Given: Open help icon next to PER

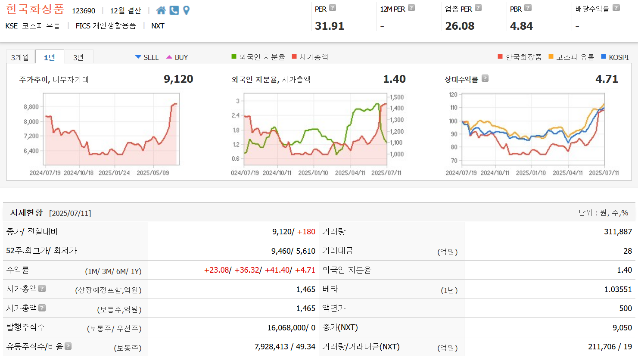Looking at the screenshot, I should 333,8.
